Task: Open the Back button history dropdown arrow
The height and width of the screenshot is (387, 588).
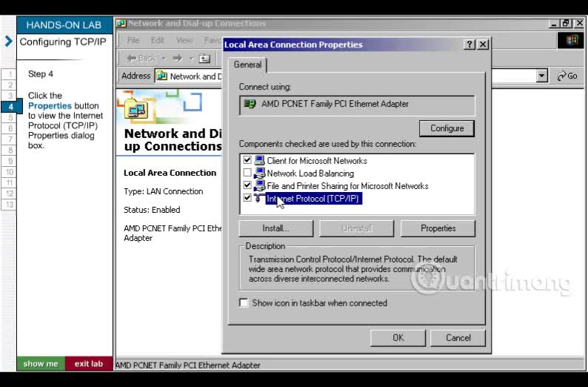Action: pyautogui.click(x=164, y=58)
